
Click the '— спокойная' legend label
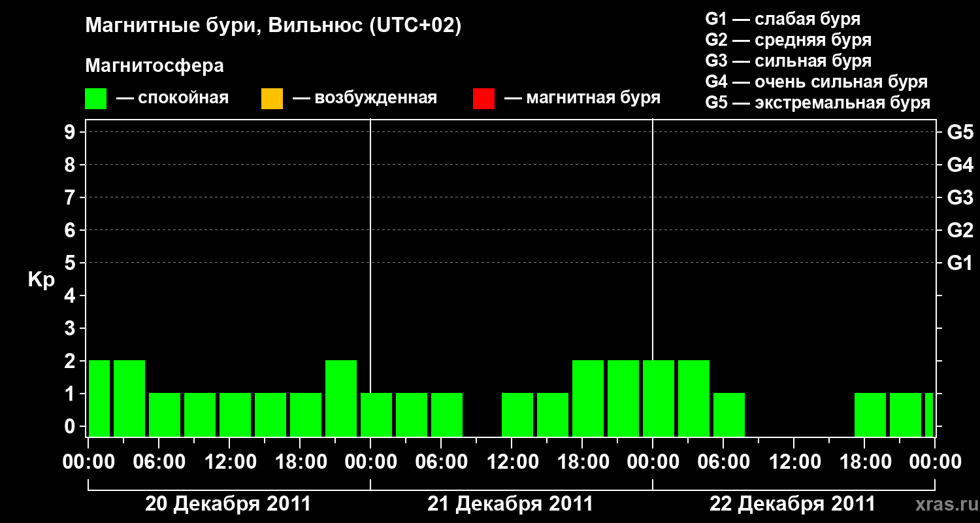point(172,99)
